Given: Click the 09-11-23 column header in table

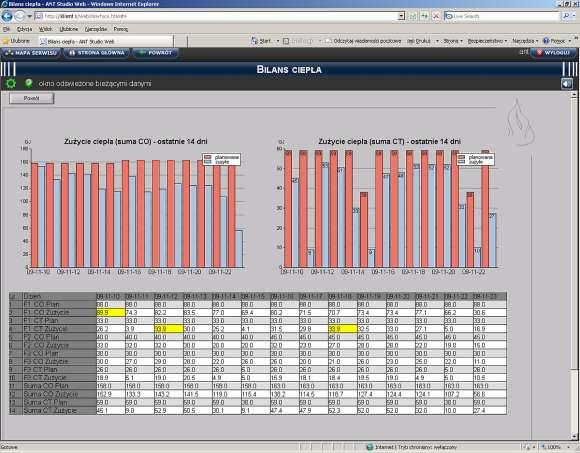Looking at the screenshot, I should [490, 296].
